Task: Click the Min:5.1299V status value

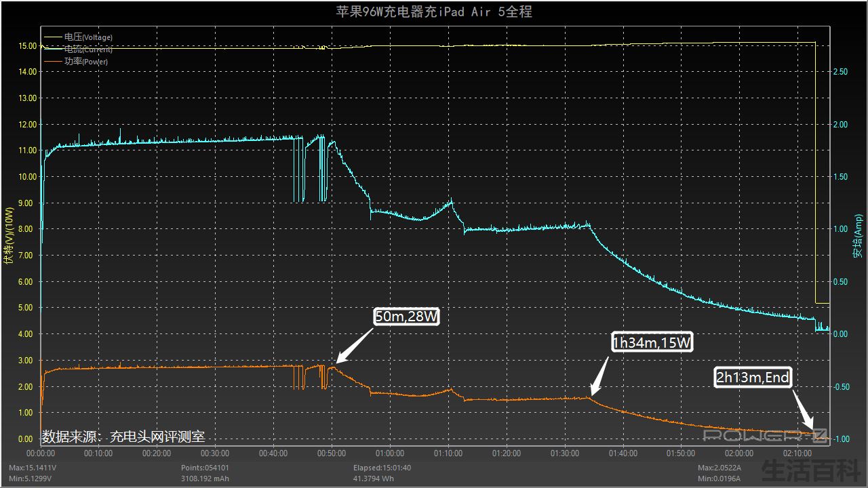Action: (x=31, y=479)
